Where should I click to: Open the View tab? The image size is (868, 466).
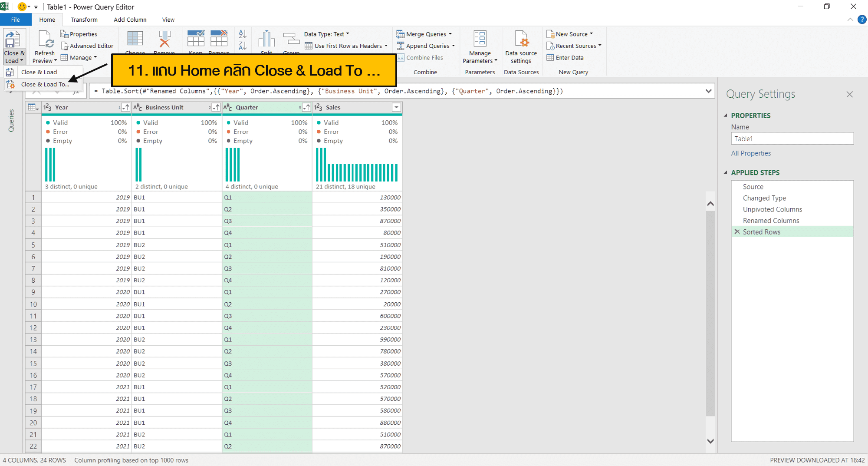168,19
